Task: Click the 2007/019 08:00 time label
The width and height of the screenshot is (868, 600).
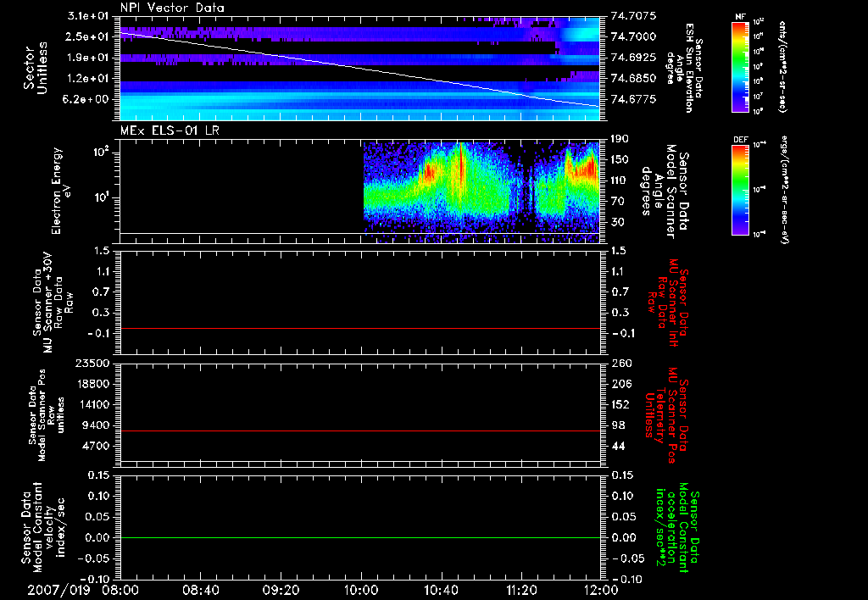Action: pos(85,590)
